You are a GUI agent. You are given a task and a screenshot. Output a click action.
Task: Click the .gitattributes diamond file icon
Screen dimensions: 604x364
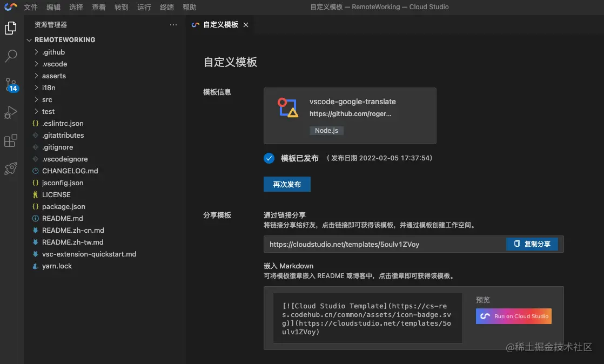coord(36,135)
